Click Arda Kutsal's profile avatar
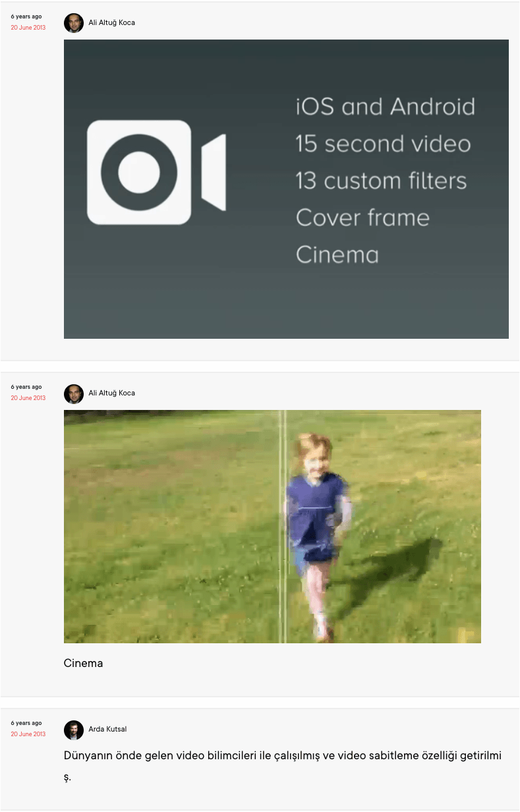The width and height of the screenshot is (520, 812). coord(73,730)
